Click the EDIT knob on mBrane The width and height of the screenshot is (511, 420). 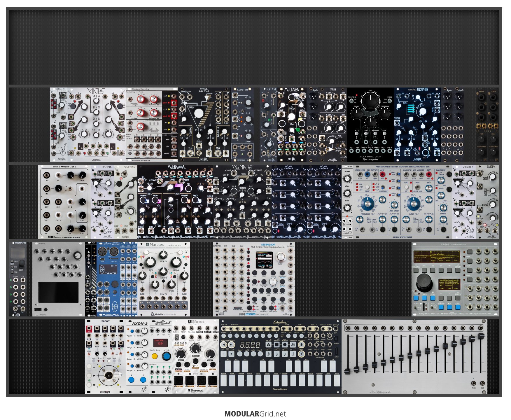(x=21, y=264)
